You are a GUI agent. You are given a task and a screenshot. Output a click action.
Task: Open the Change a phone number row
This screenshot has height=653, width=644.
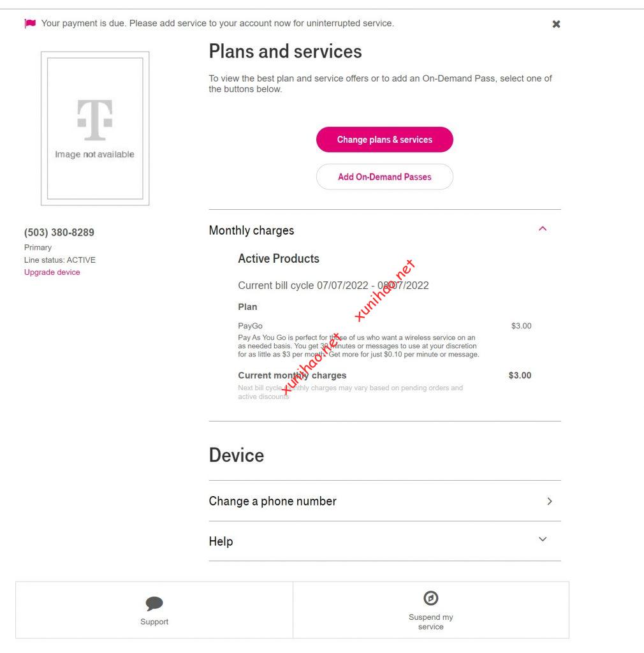[273, 501]
